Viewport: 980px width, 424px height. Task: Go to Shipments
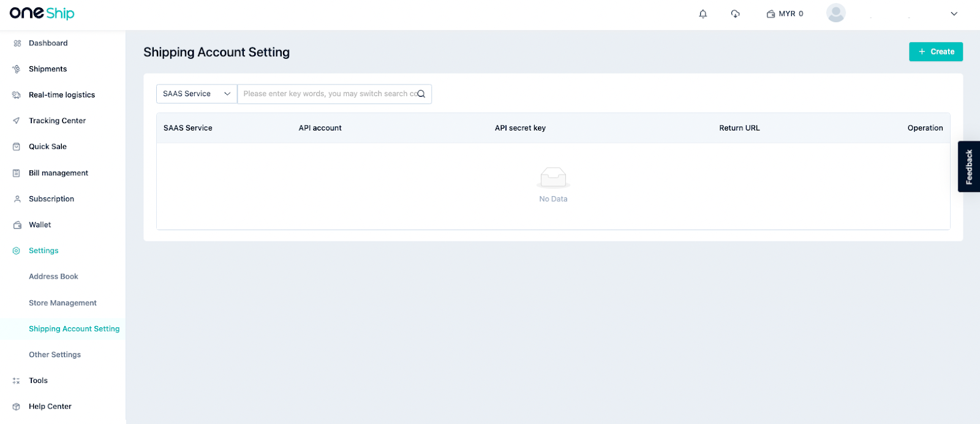(x=48, y=69)
